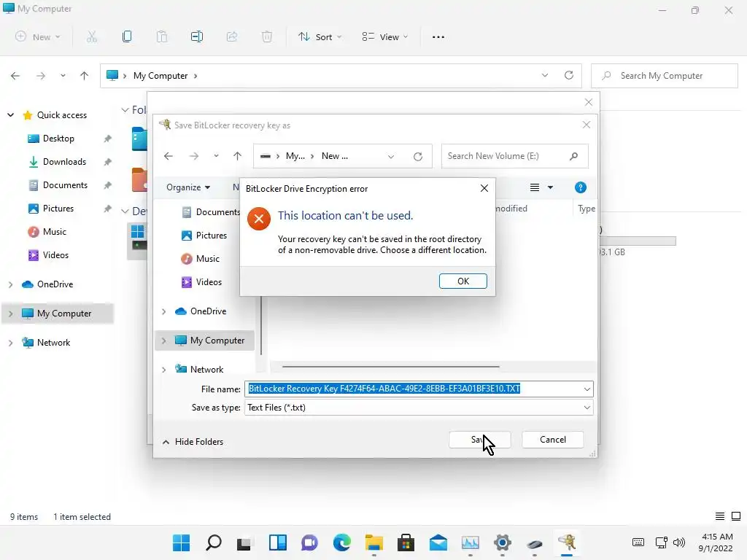
Task: Click the File name text field
Action: 413,389
